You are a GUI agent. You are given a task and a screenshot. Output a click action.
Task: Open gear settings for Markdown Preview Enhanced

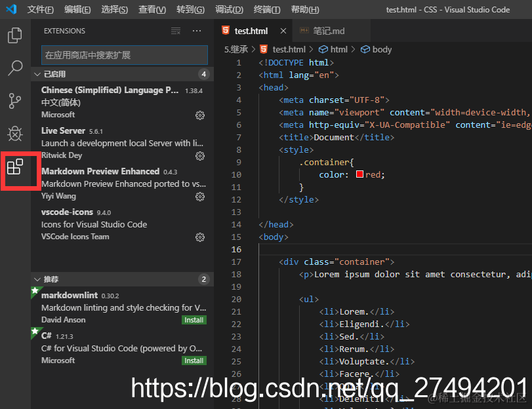pyautogui.click(x=200, y=197)
